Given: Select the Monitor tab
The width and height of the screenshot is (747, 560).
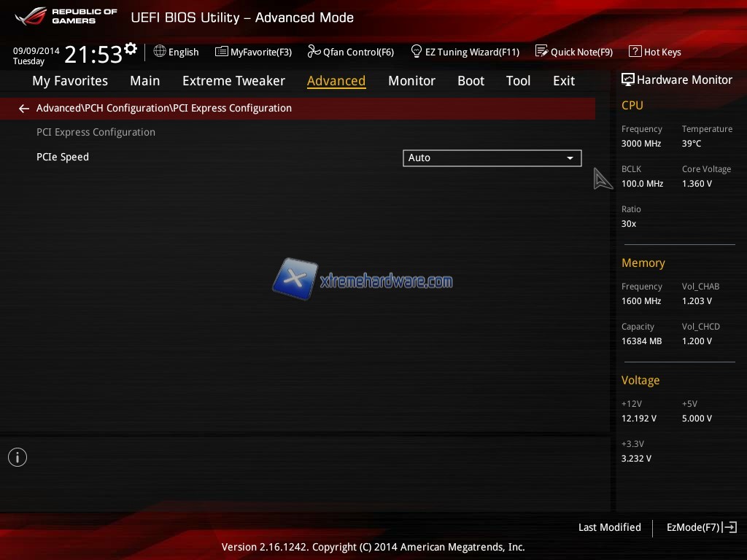Looking at the screenshot, I should [411, 81].
